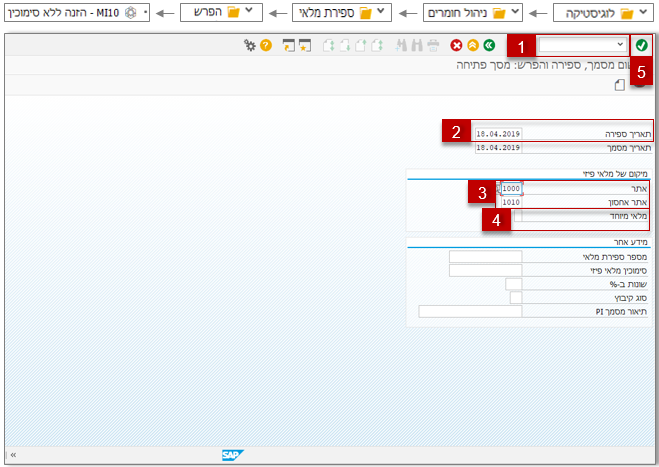The height and width of the screenshot is (467, 659).
Task: Click the green Back double-arrow icon
Action: 489,45
